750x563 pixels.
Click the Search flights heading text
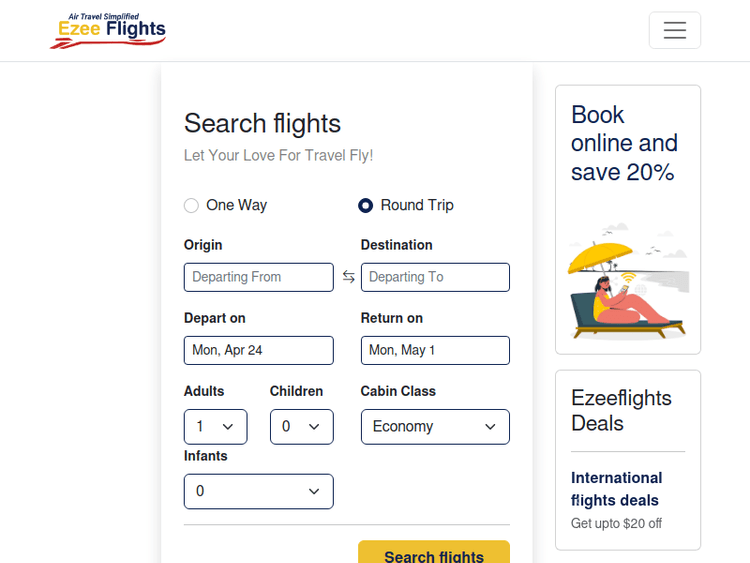click(x=262, y=123)
